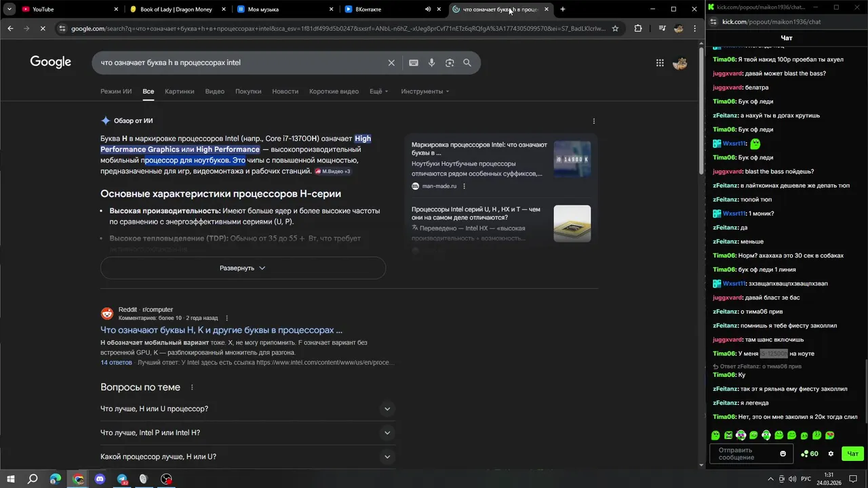Open Windows taskbar search
868x488 pixels.
(x=33, y=479)
